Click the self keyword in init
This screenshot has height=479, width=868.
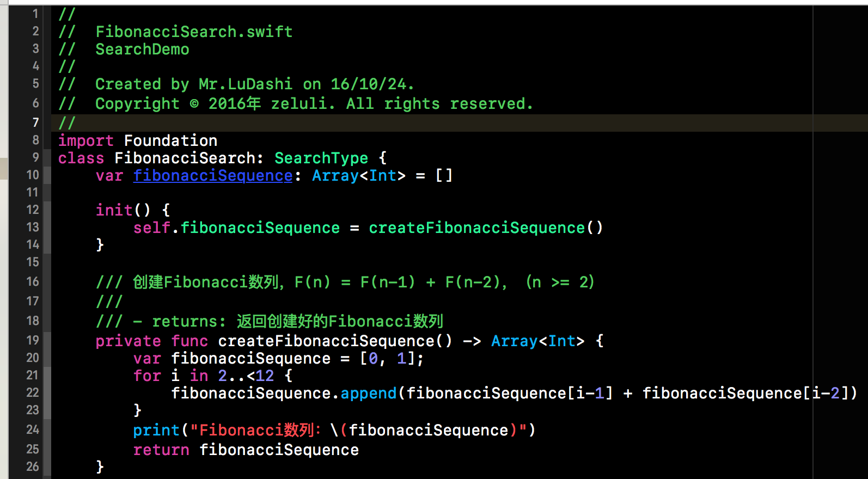151,228
